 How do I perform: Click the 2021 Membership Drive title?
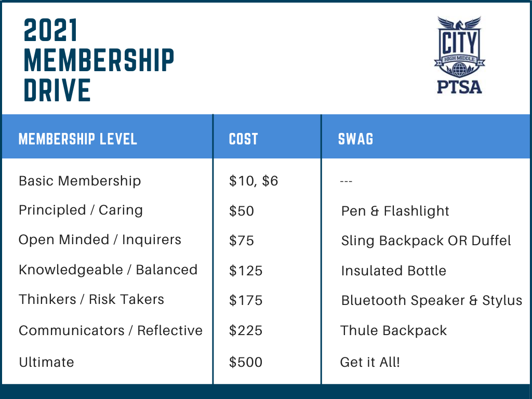click(x=99, y=60)
